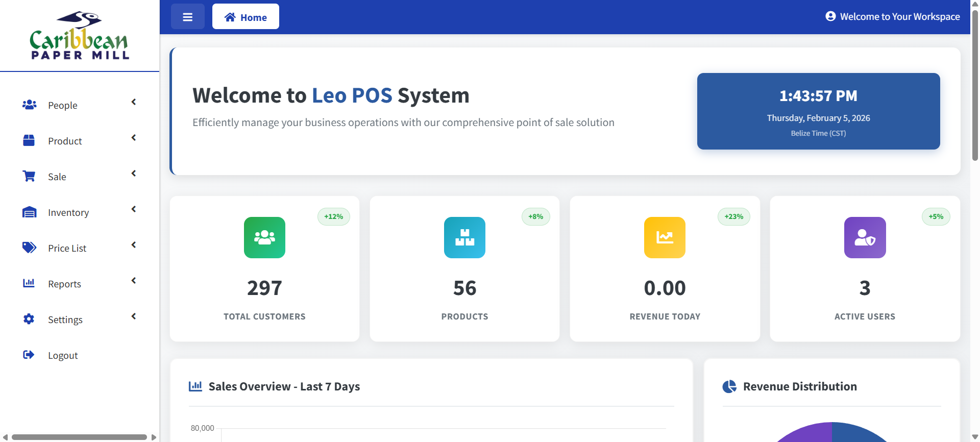This screenshot has width=980, height=442.
Task: Click the Sales Overview - Last 7 Days heading
Action: (x=284, y=386)
